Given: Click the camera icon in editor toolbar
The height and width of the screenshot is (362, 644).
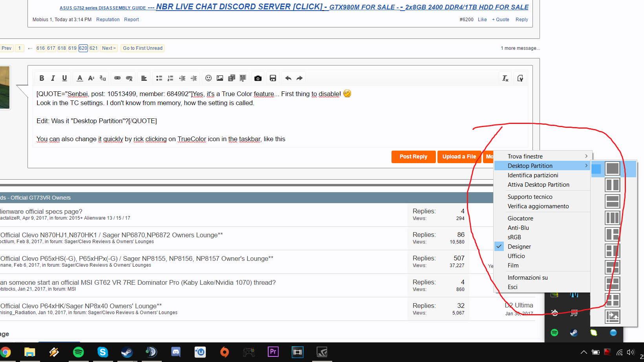Looking at the screenshot, I should 258,78.
